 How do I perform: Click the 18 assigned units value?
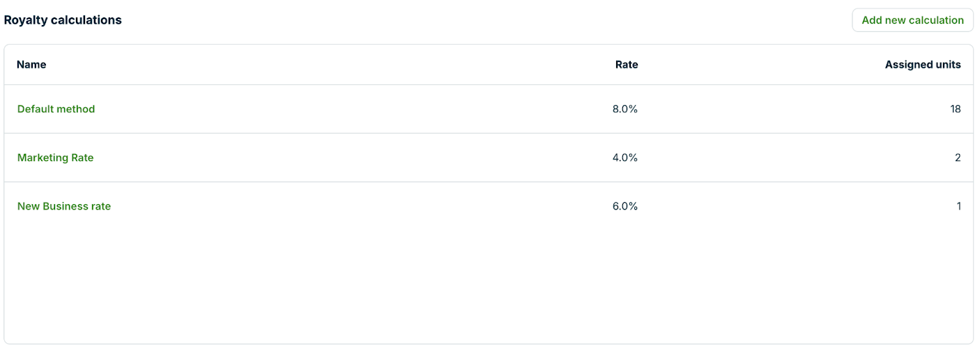pos(955,109)
